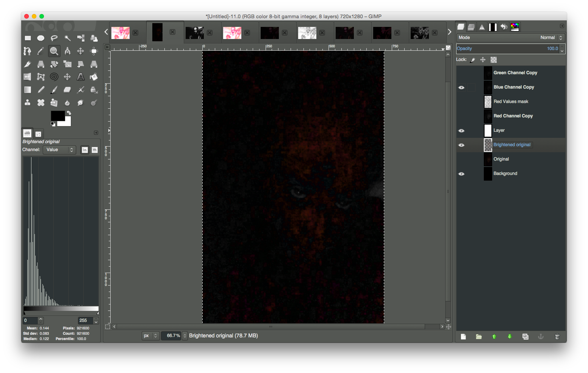The image size is (588, 373).
Task: Toggle lock pixels for the layer
Action: pyautogui.click(x=473, y=60)
